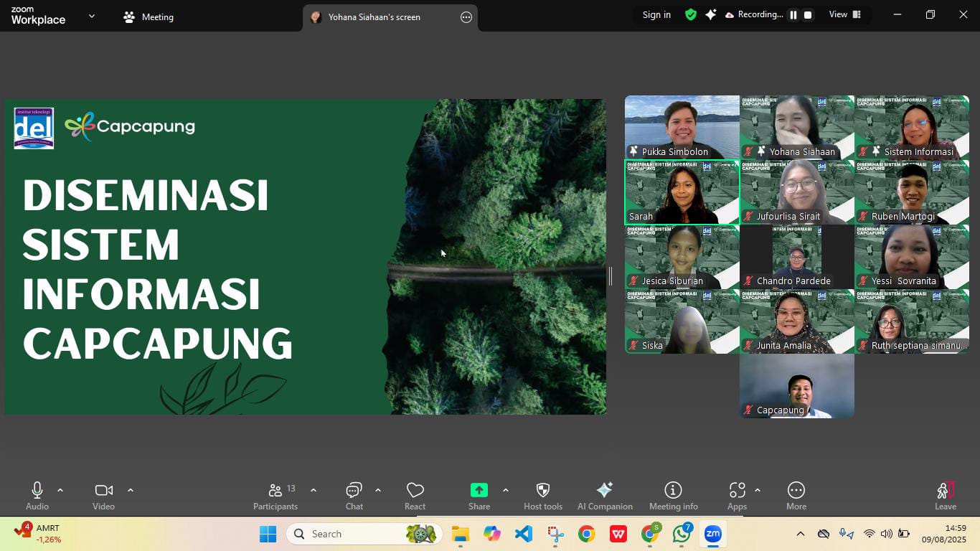Viewport: 980px width, 551px height.
Task: Open the Participants panel
Action: point(275,496)
